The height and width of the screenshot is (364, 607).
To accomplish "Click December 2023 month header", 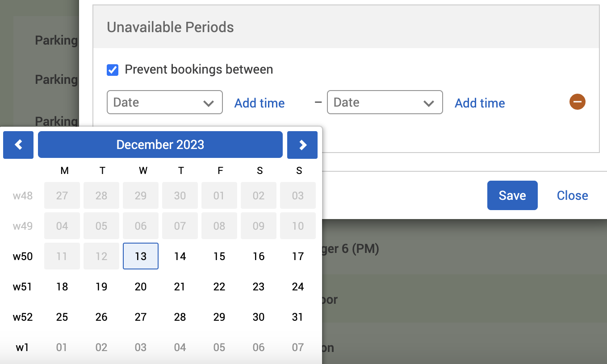I will (160, 145).
